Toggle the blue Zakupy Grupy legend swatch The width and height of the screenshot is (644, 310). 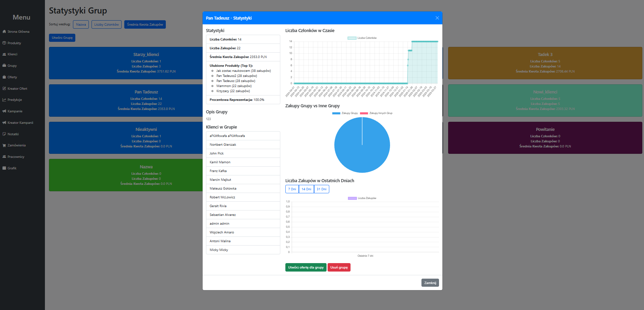pos(336,113)
